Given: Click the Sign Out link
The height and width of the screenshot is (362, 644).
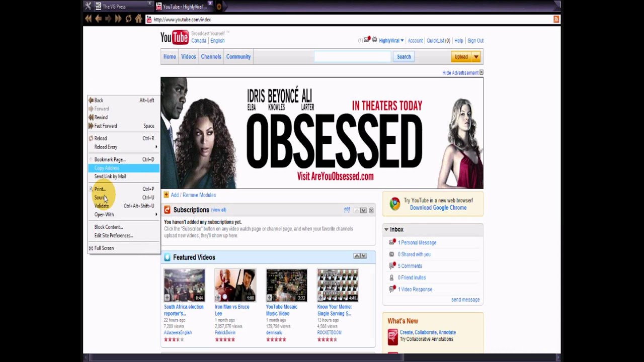Looking at the screenshot, I should point(475,41).
